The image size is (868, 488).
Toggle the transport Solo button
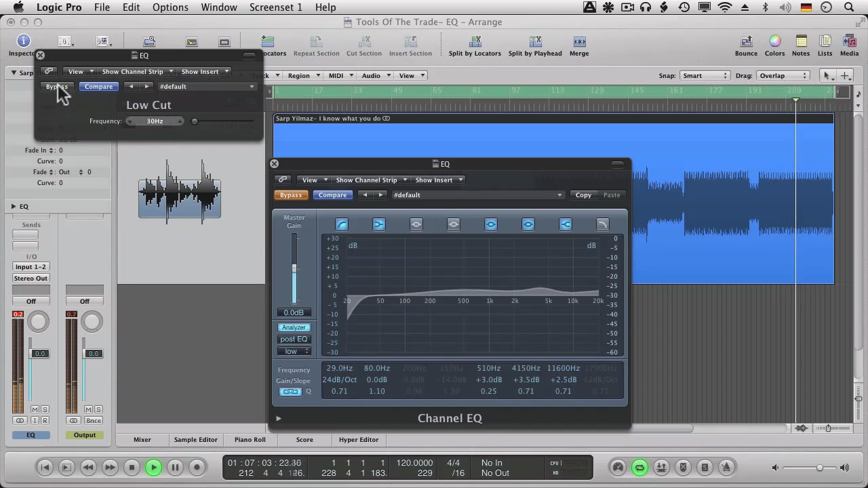705,467
